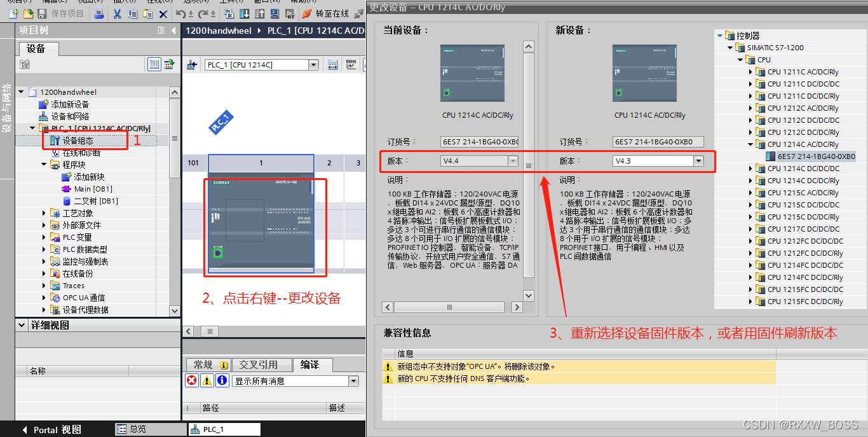Collapse the 详细视图 panel
The width and height of the screenshot is (868, 437).
coord(22,325)
